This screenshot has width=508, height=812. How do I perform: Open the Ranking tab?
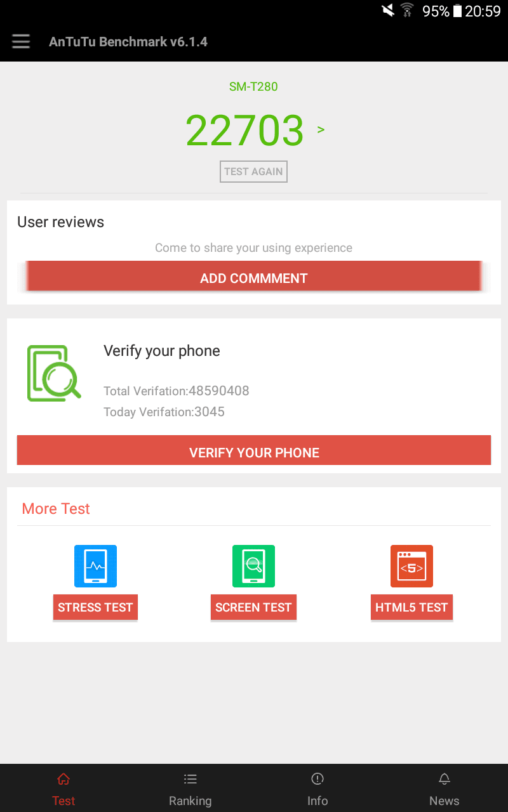click(x=190, y=789)
